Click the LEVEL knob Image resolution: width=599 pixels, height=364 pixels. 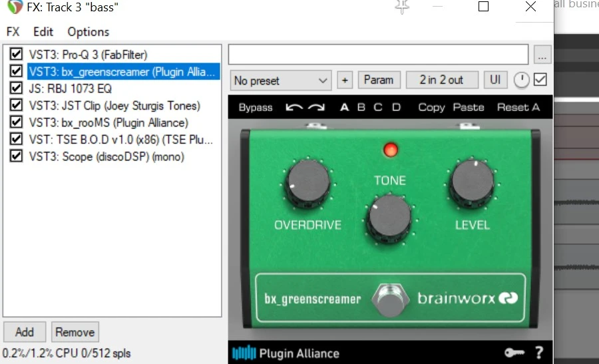pos(473,182)
